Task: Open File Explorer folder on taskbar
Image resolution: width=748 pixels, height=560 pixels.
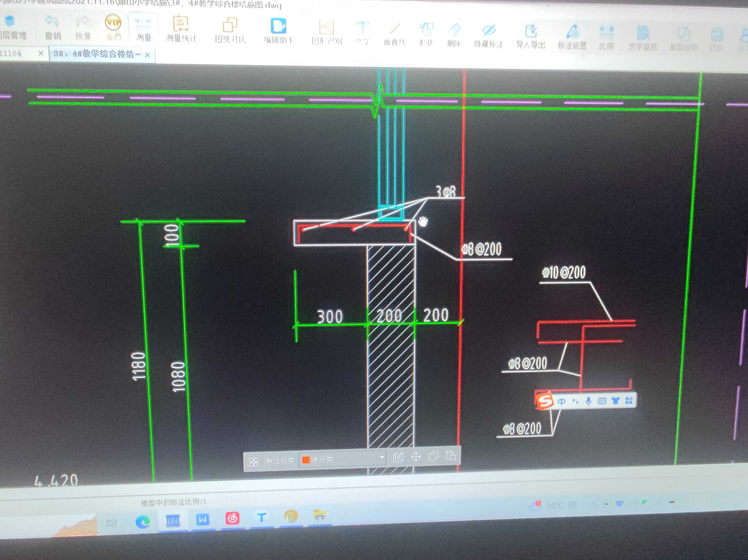Action: coord(319,515)
